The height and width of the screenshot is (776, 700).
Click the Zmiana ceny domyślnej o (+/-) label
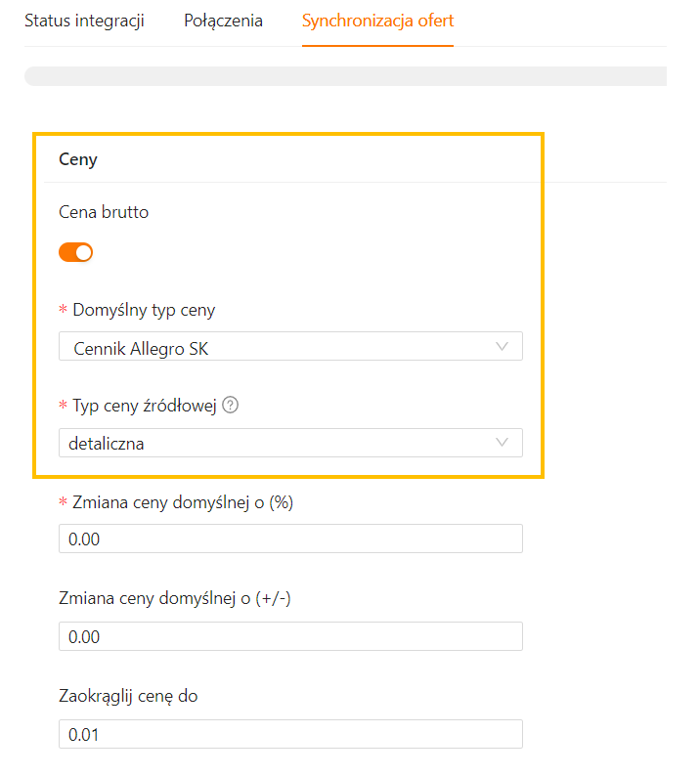pos(175,598)
